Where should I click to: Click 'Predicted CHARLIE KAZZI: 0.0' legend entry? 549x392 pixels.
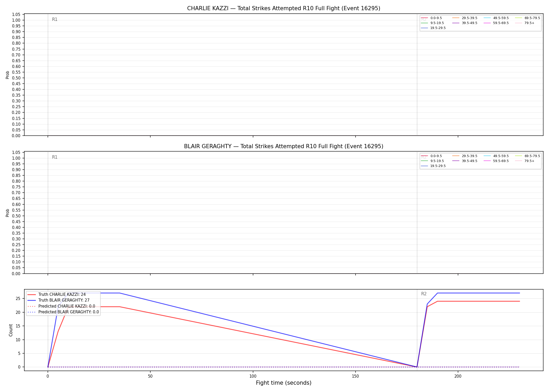[x=61, y=306]
